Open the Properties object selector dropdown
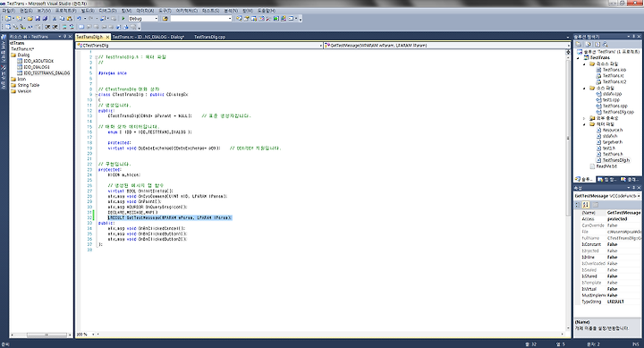The width and height of the screenshot is (644, 348). click(639, 196)
